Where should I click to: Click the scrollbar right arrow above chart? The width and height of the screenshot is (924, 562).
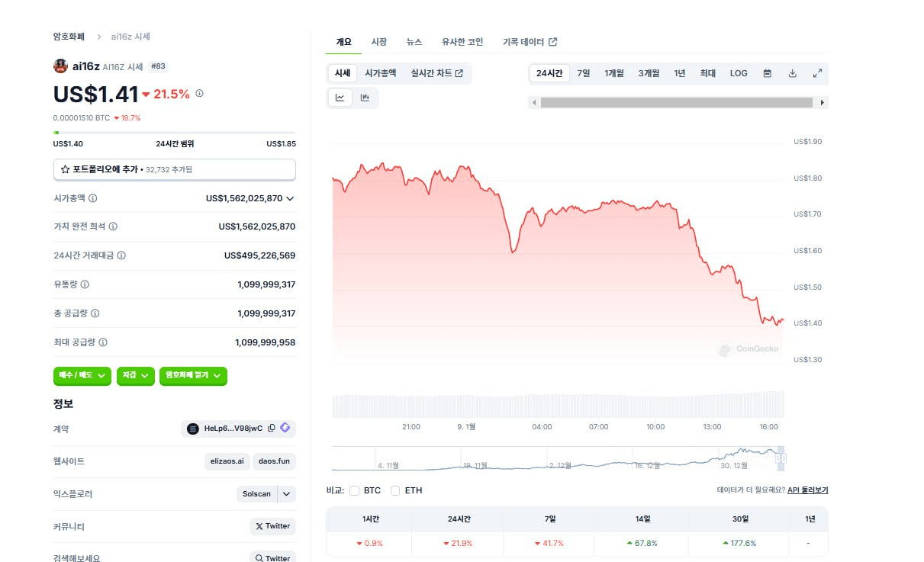(822, 102)
